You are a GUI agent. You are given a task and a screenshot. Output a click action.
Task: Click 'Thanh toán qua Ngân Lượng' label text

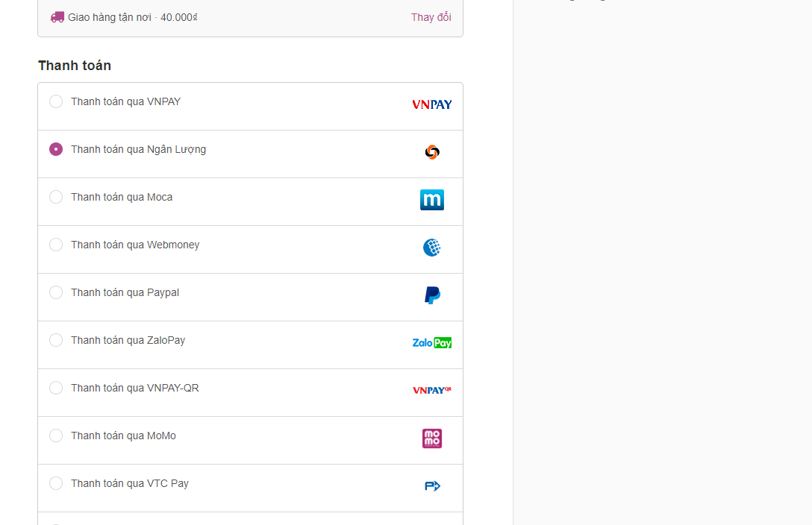pyautogui.click(x=138, y=149)
